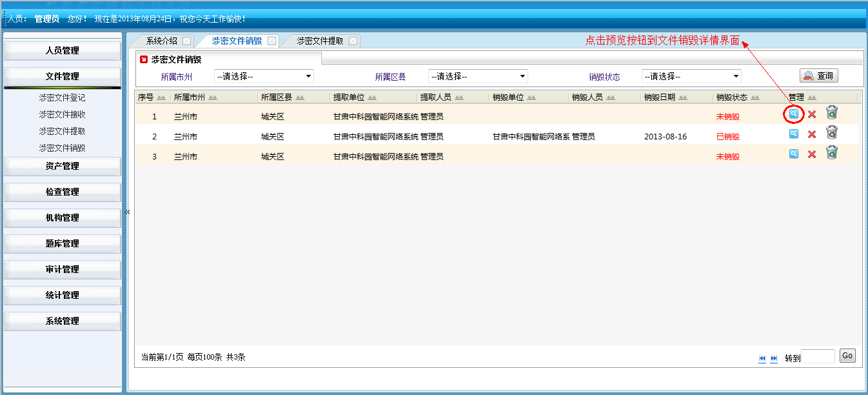Open 涉密文件提取 in sidebar
Image resolution: width=868 pixels, height=395 pixels.
point(62,131)
